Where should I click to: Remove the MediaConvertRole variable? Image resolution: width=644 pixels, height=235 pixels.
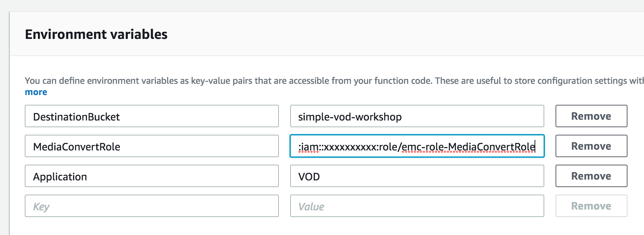click(x=591, y=146)
